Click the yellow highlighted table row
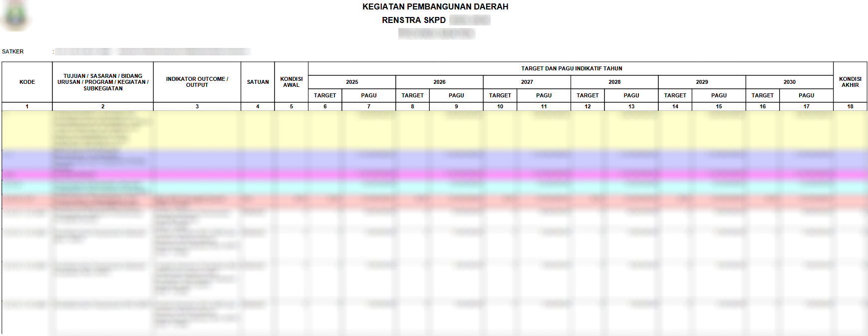The height and width of the screenshot is (336, 868). pos(434,130)
